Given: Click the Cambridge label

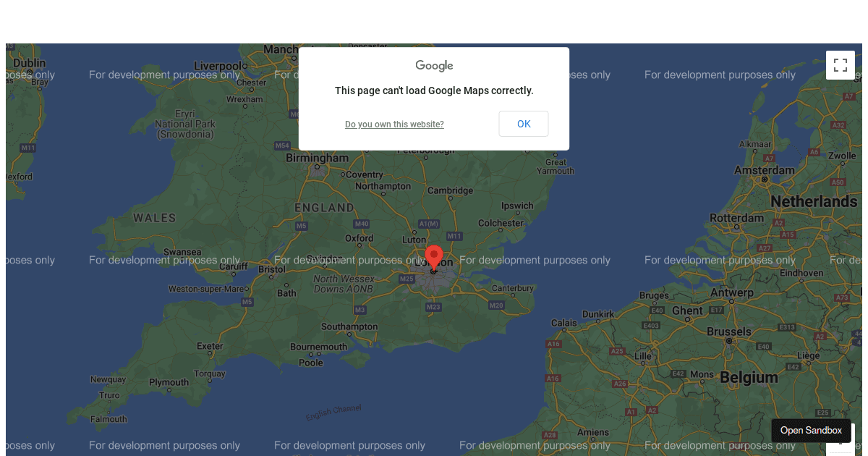Looking at the screenshot, I should pos(450,190).
